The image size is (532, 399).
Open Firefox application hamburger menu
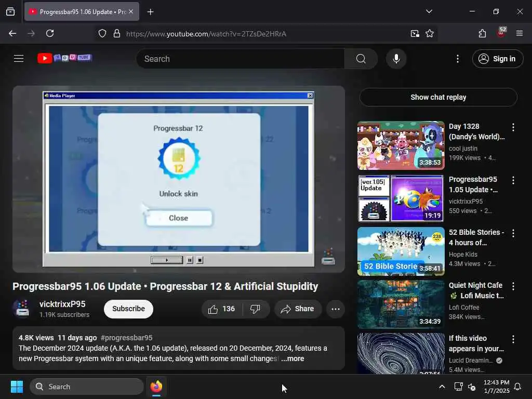point(519,33)
